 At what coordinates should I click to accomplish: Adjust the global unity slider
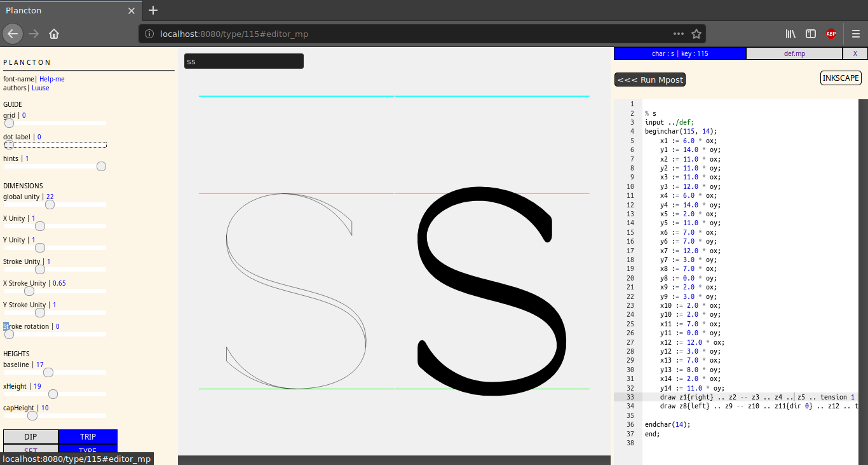click(x=50, y=205)
